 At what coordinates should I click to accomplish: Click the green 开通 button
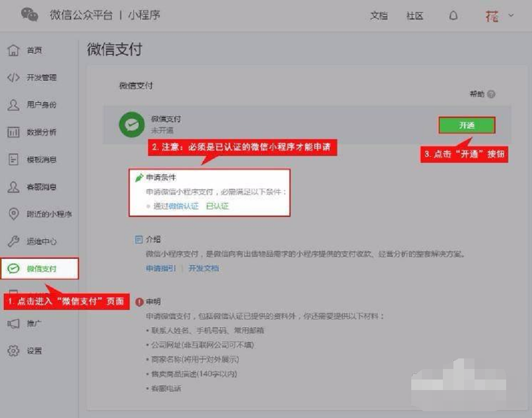(x=467, y=125)
